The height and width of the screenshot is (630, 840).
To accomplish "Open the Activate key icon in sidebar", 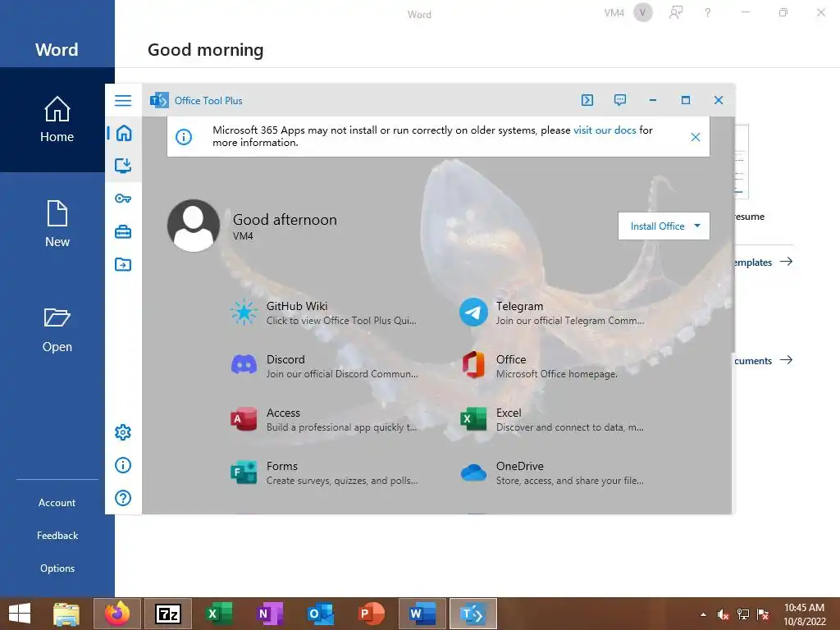I will pyautogui.click(x=123, y=199).
